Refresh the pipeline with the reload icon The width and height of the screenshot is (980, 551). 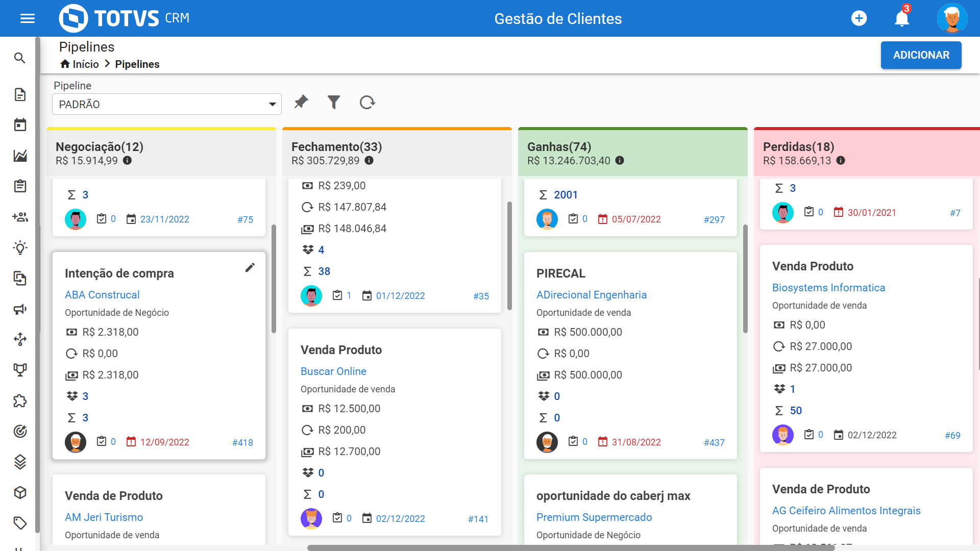click(367, 103)
